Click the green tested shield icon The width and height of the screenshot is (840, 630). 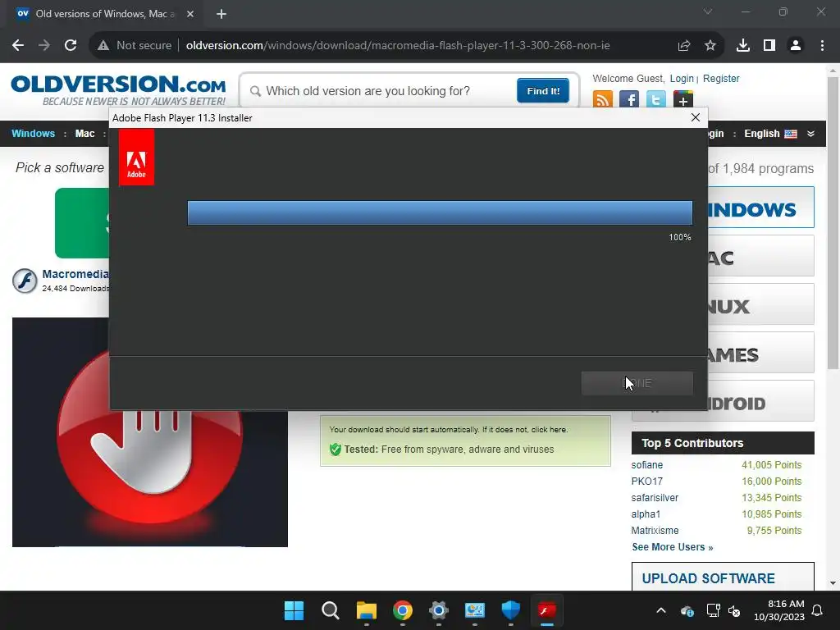click(x=336, y=449)
